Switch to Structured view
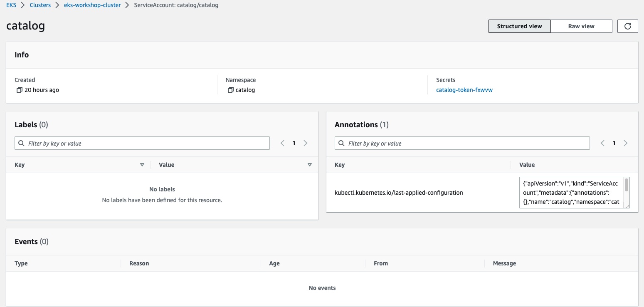644x307 pixels. (519, 26)
